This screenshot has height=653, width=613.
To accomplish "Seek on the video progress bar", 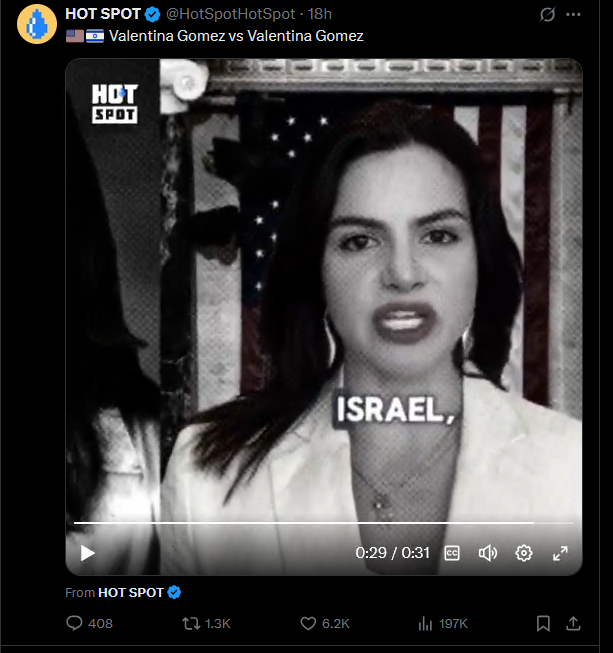I will coord(324,522).
